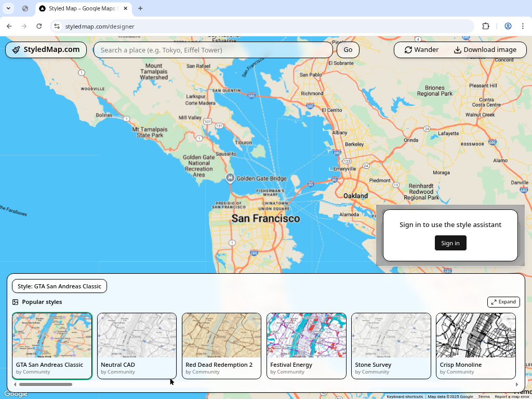Click the Lafayette label on map
Image resolution: width=532 pixels, height=399 pixels.
tap(448, 134)
